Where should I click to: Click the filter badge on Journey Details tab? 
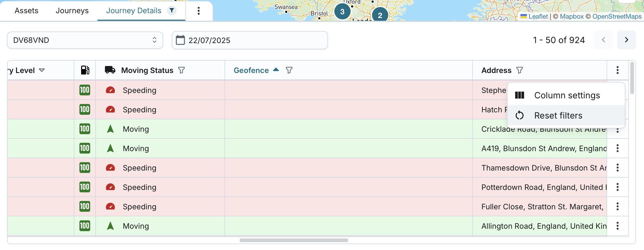click(171, 11)
